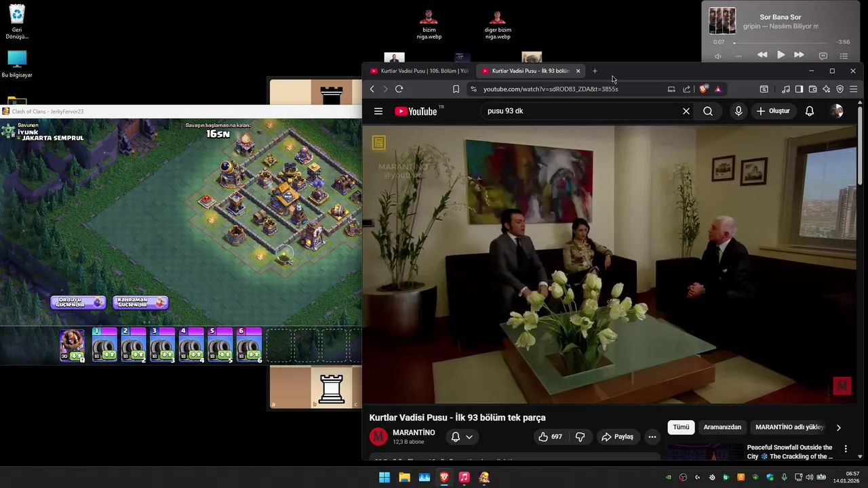
Task: Play the song in mini player
Action: pyautogui.click(x=781, y=55)
